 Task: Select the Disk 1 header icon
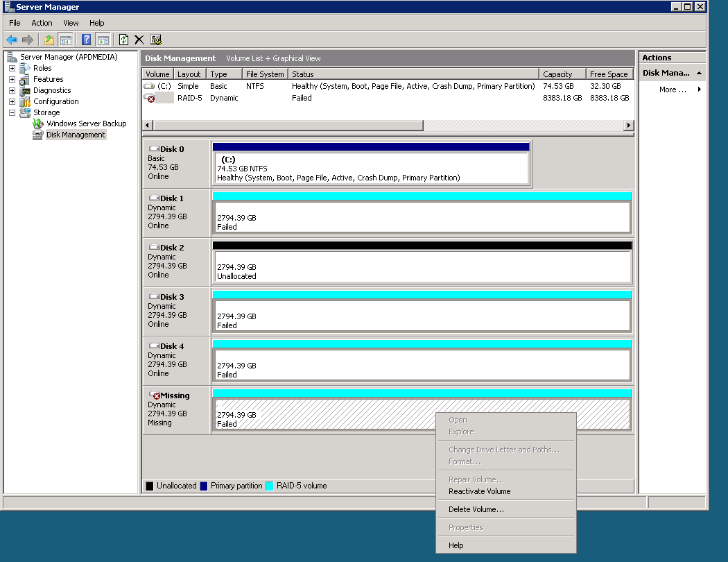pyautogui.click(x=154, y=198)
